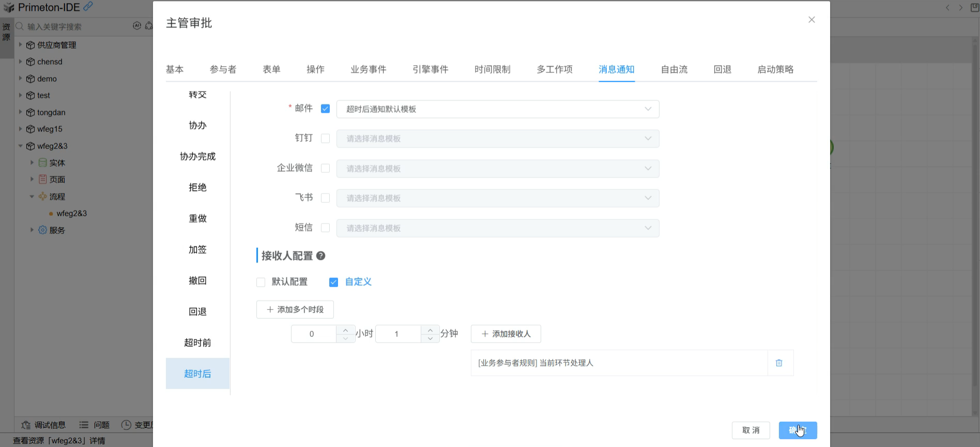Image resolution: width=980 pixels, height=447 pixels.
Task: Click the help icon beside 接收人配置
Action: pyautogui.click(x=320, y=256)
